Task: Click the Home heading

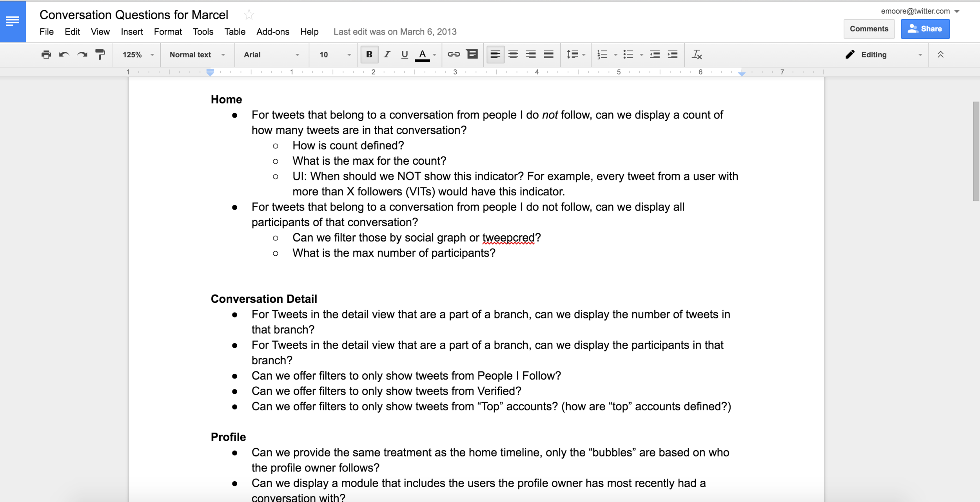Action: point(226,100)
